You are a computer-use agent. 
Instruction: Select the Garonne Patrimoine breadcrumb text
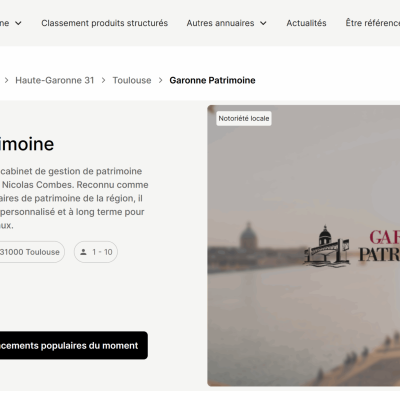(212, 80)
